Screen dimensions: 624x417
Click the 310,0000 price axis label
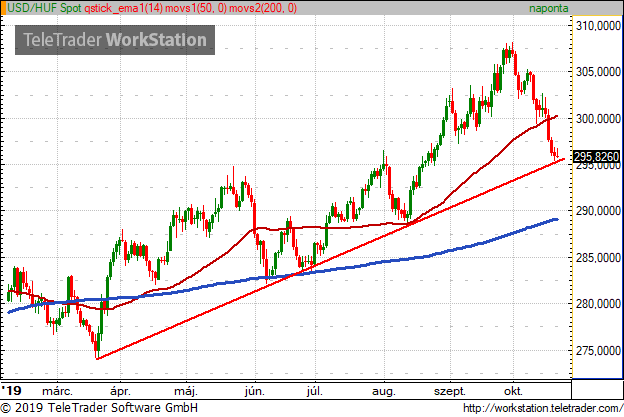(x=598, y=26)
